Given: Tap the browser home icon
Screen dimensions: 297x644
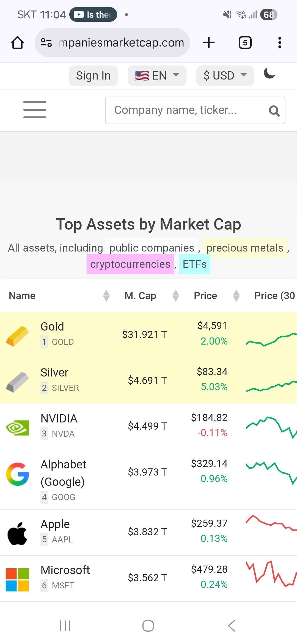Looking at the screenshot, I should coord(17,43).
